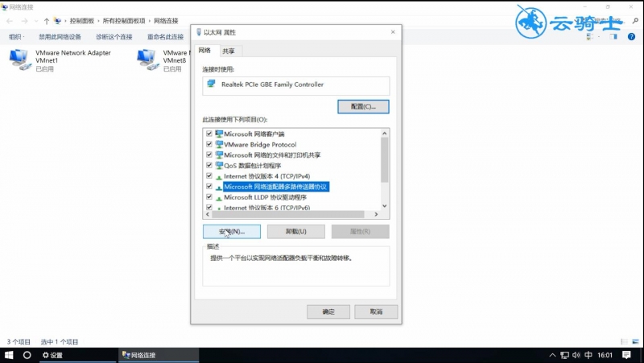The width and height of the screenshot is (644, 363).
Task: Toggle Microsoft 网络适配器多路传送器协议 checkbox
Action: coord(209,187)
